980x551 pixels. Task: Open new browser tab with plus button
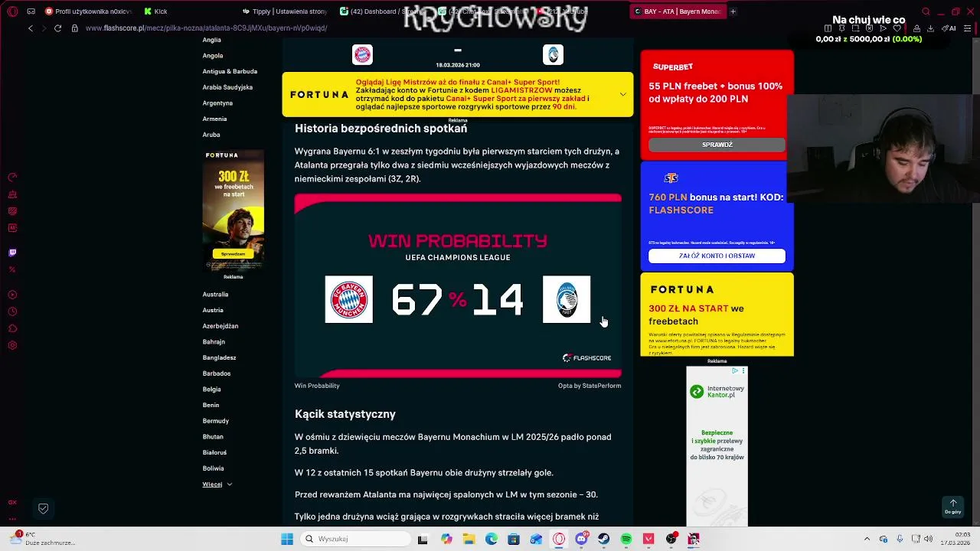pos(733,11)
